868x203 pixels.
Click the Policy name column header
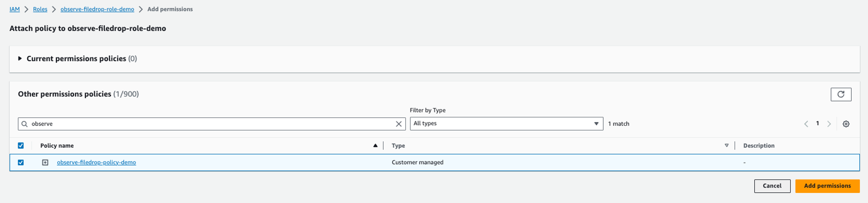tap(57, 146)
